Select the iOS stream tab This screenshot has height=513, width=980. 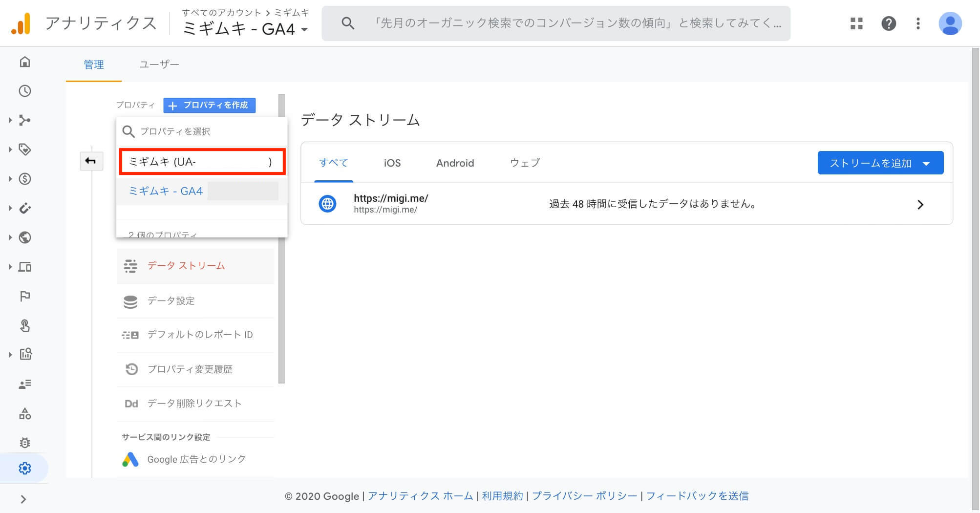392,163
